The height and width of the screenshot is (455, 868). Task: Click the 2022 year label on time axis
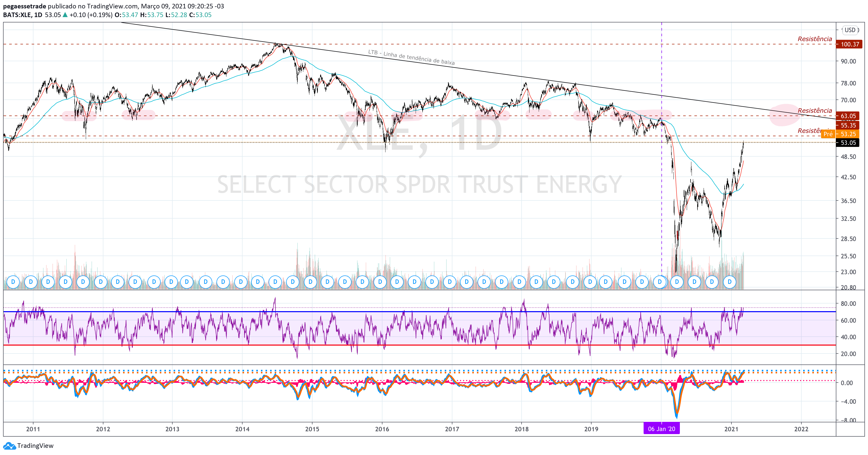click(x=801, y=429)
